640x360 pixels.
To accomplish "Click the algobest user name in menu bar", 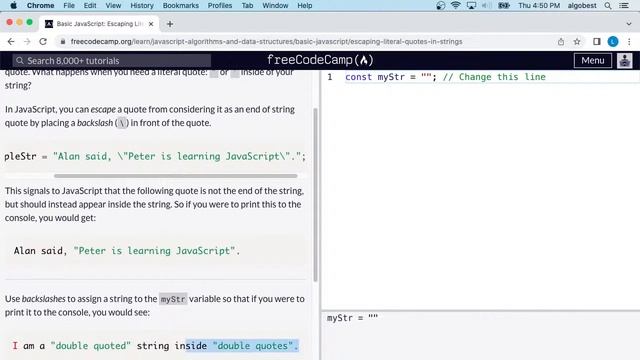I will [x=582, y=5].
